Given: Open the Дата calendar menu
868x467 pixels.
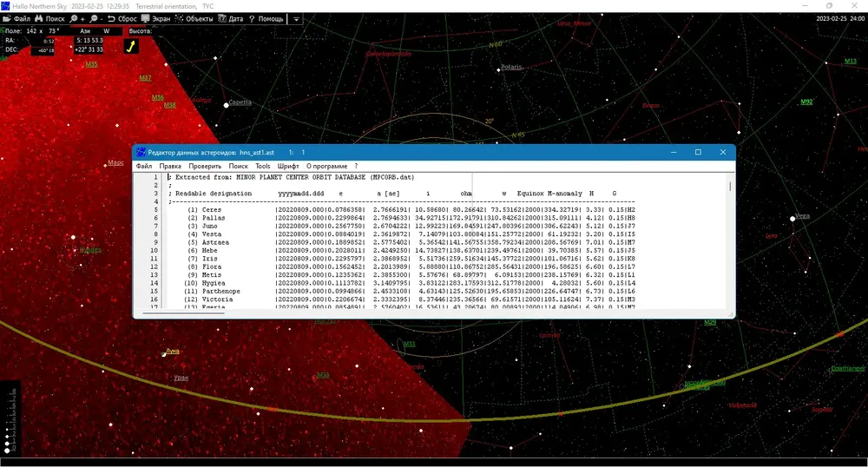Looking at the screenshot, I should coord(230,19).
